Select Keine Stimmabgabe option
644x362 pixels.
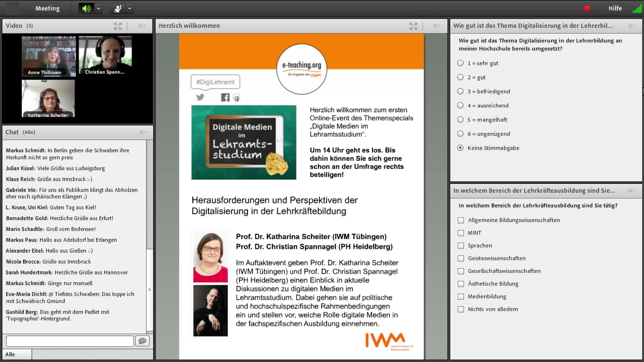pyautogui.click(x=461, y=148)
